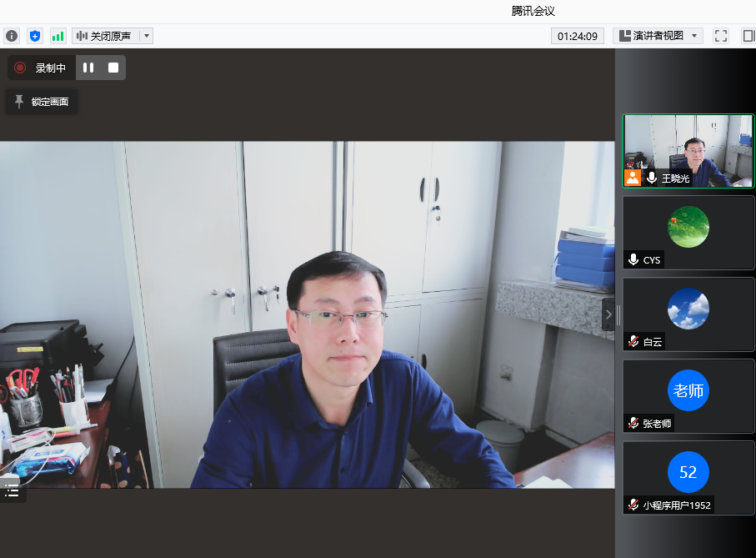Image resolution: width=756 pixels, height=558 pixels.
Task: Collapse the participant video sidebar
Action: pos(608,314)
